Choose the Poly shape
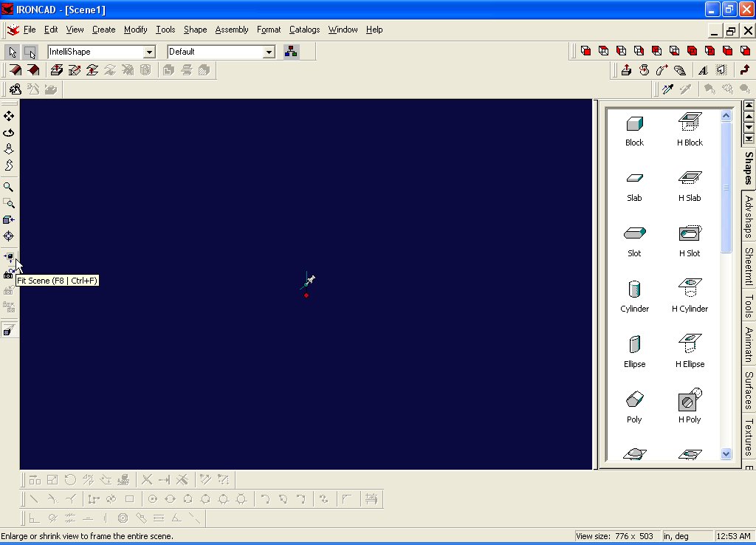The height and width of the screenshot is (545, 756). point(634,408)
